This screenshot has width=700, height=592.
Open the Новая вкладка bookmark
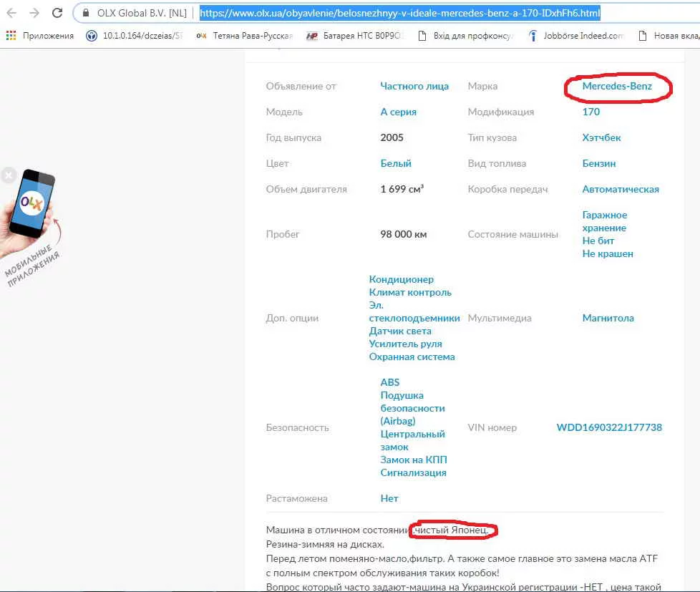click(x=669, y=36)
